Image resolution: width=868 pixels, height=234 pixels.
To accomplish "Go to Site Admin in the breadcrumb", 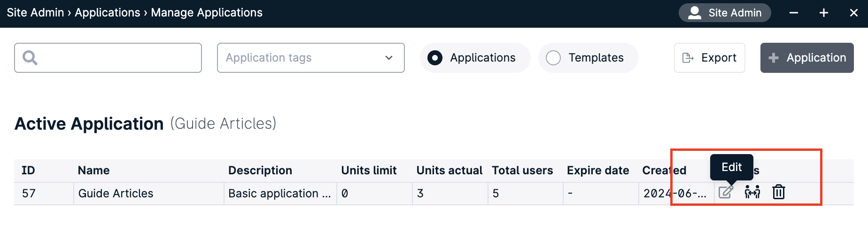I will (x=35, y=13).
